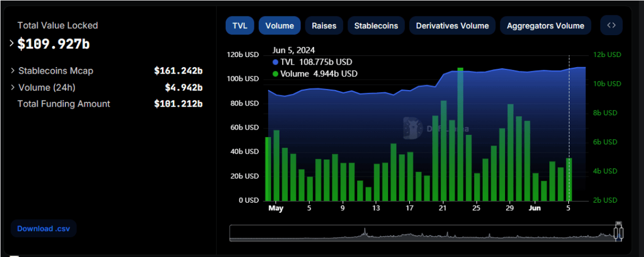Enable the Stablecoins chart overlay
This screenshot has width=644, height=257.
point(376,25)
